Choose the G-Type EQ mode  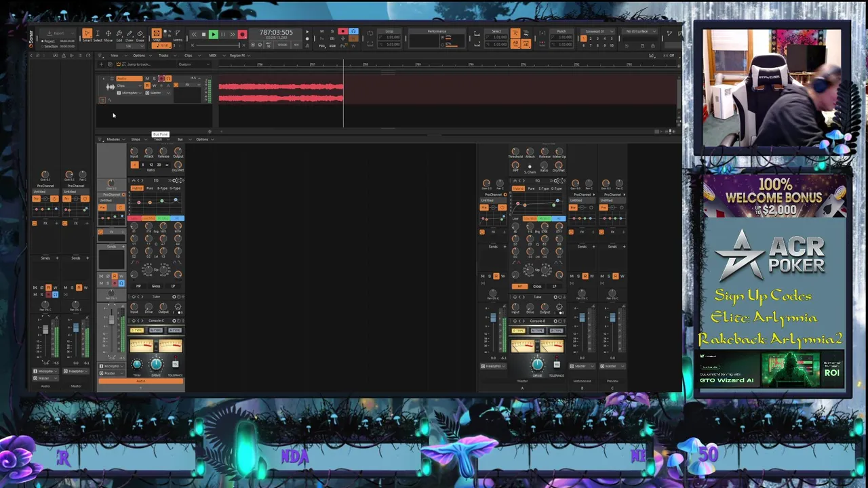(175, 188)
